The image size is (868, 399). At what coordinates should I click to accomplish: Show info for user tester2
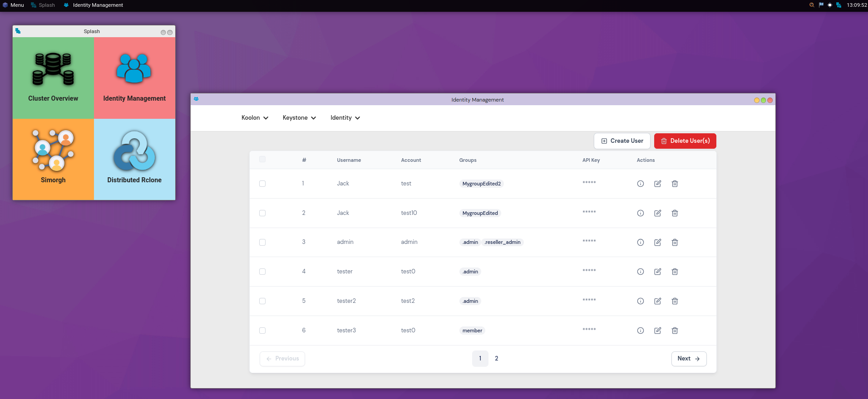point(641,301)
